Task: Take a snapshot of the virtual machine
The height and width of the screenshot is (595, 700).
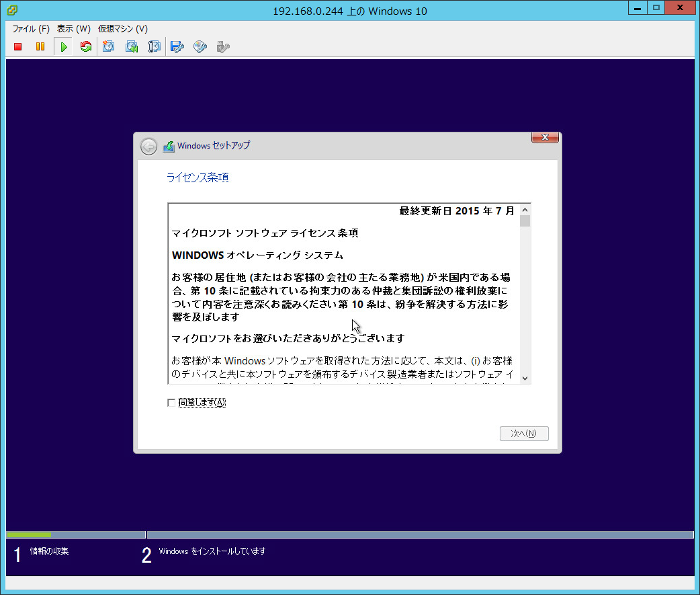Action: [x=108, y=46]
